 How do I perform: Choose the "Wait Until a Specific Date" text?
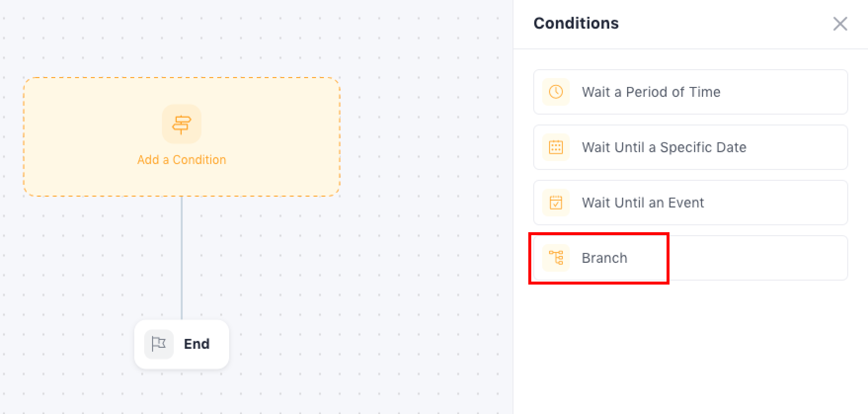pyautogui.click(x=664, y=147)
